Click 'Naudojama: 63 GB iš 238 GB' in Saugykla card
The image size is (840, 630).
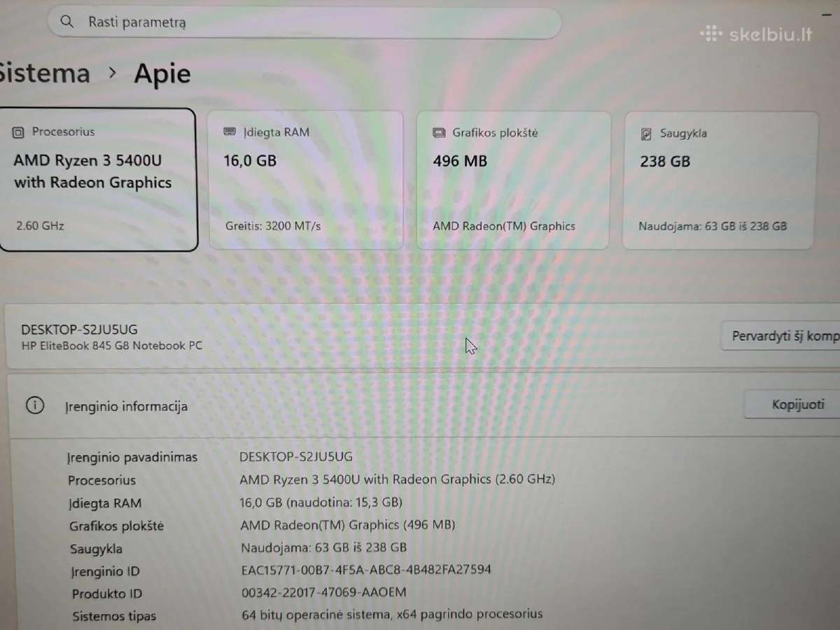coord(713,226)
